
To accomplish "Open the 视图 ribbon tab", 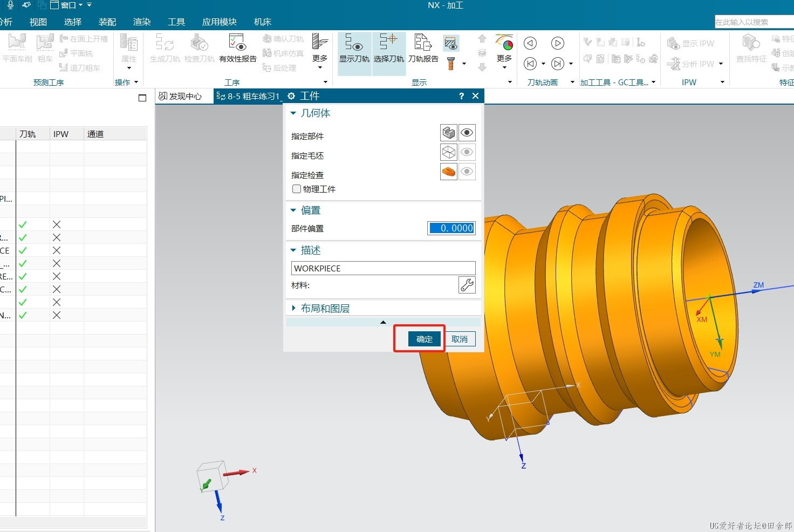I will pyautogui.click(x=38, y=22).
